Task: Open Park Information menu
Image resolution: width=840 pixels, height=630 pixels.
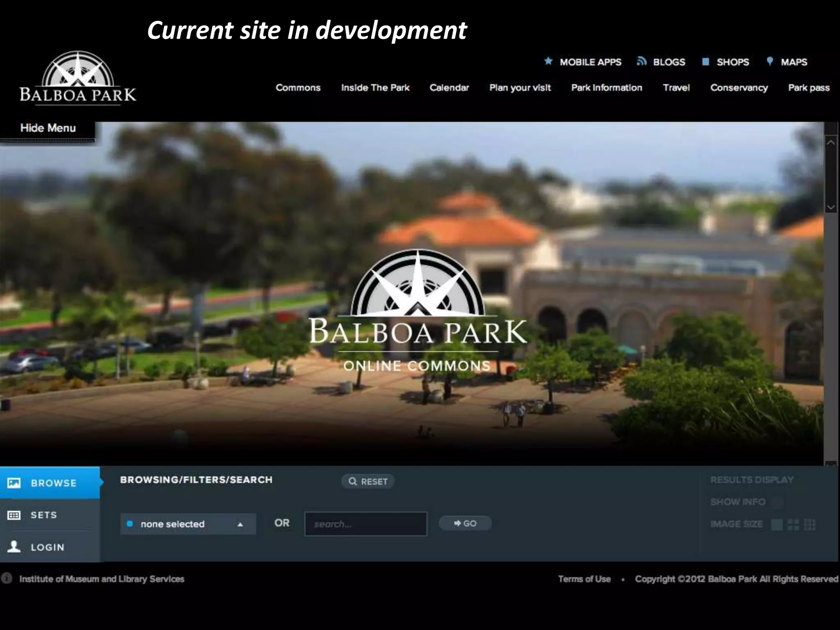Action: point(607,88)
